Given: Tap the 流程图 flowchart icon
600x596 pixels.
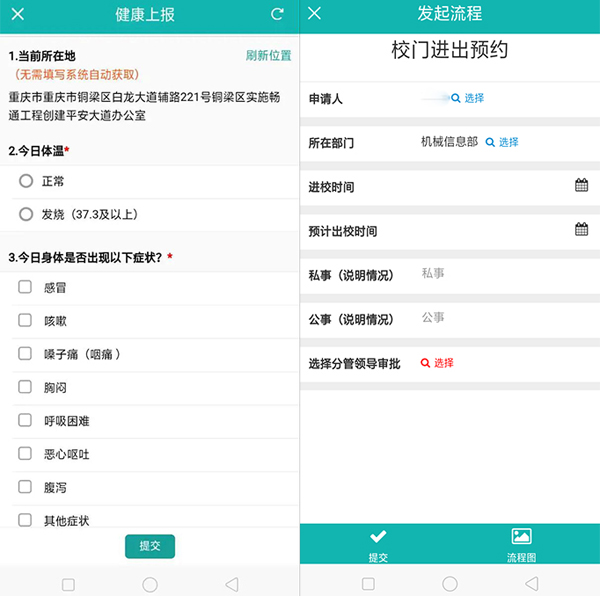Looking at the screenshot, I should click(521, 536).
